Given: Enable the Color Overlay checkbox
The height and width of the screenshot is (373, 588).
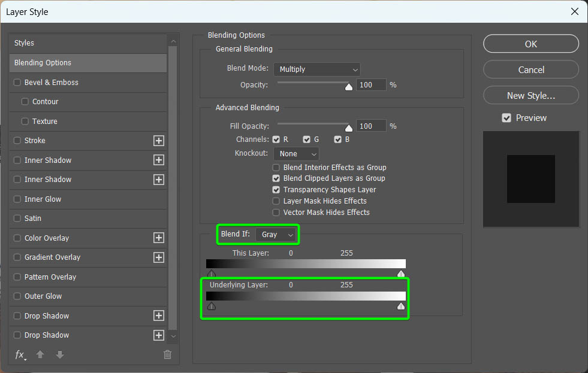Looking at the screenshot, I should tap(17, 238).
